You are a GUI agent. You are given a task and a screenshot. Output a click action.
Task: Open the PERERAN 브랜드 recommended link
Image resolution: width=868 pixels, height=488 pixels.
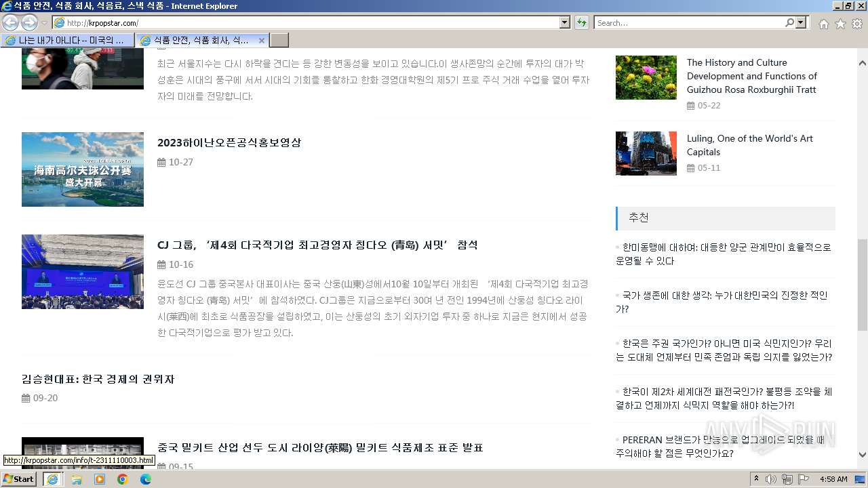coord(720,447)
